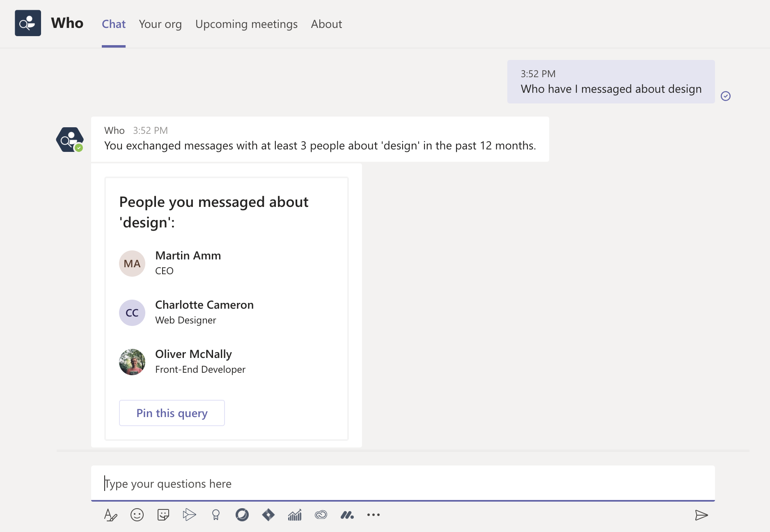Click the CEO job title
Image resolution: width=770 pixels, height=532 pixels.
164,271
